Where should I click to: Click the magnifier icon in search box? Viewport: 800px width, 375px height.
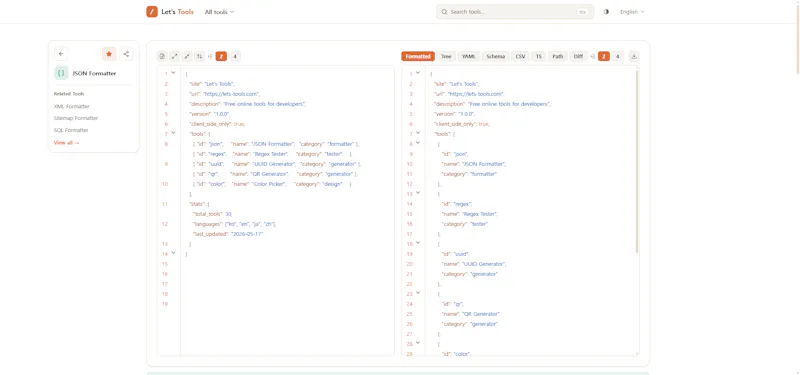[444, 12]
